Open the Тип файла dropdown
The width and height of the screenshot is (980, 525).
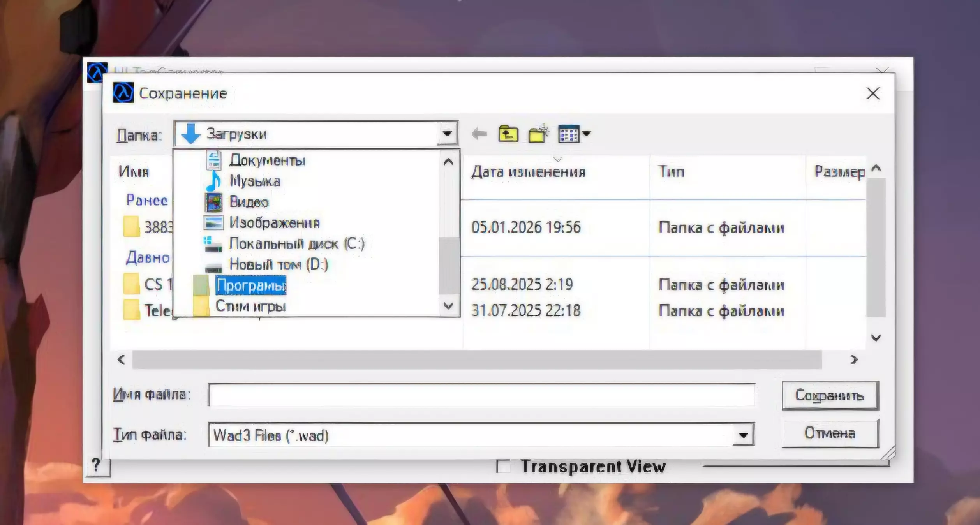tap(743, 435)
